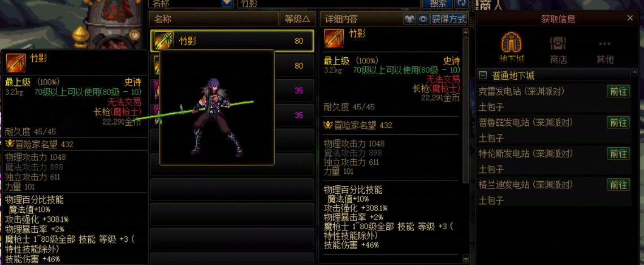Click the search field containing 竹影

(x=329, y=3)
